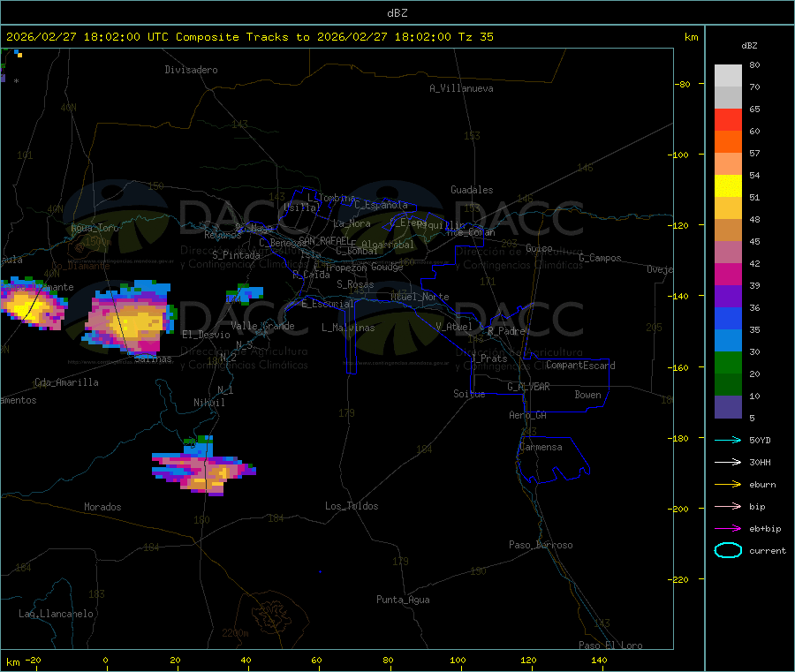Click the 'Punta_Agua' map label
The height and width of the screenshot is (672, 795).
(403, 600)
